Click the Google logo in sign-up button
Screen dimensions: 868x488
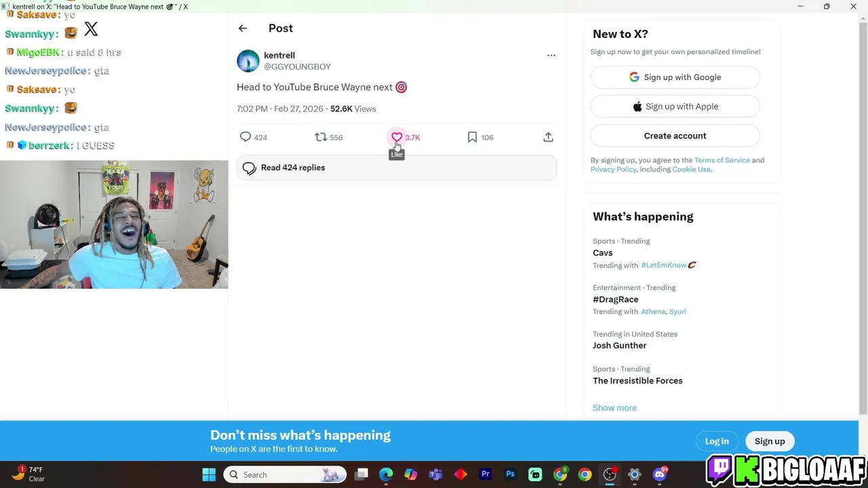(x=634, y=77)
